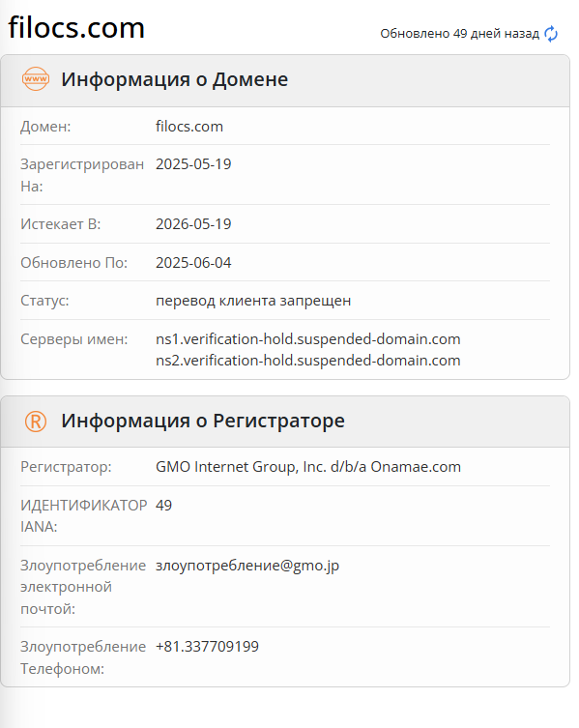Screen dimensions: 579x728
Task: Click ns1.verification-hold.suspended-domain.com name server
Action: click(x=307, y=339)
